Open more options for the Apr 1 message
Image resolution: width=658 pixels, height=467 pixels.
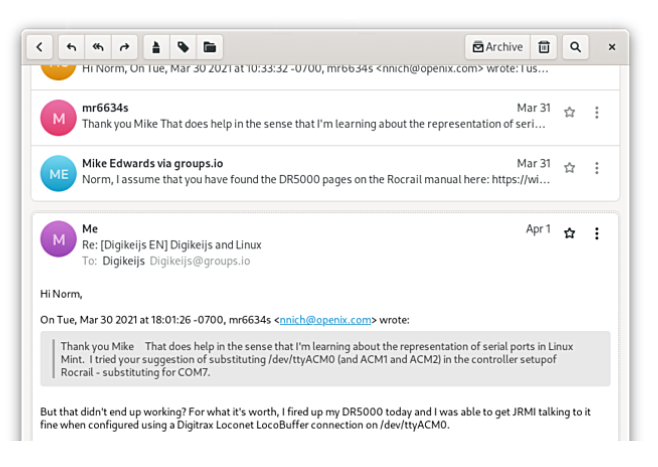pyautogui.click(x=597, y=233)
